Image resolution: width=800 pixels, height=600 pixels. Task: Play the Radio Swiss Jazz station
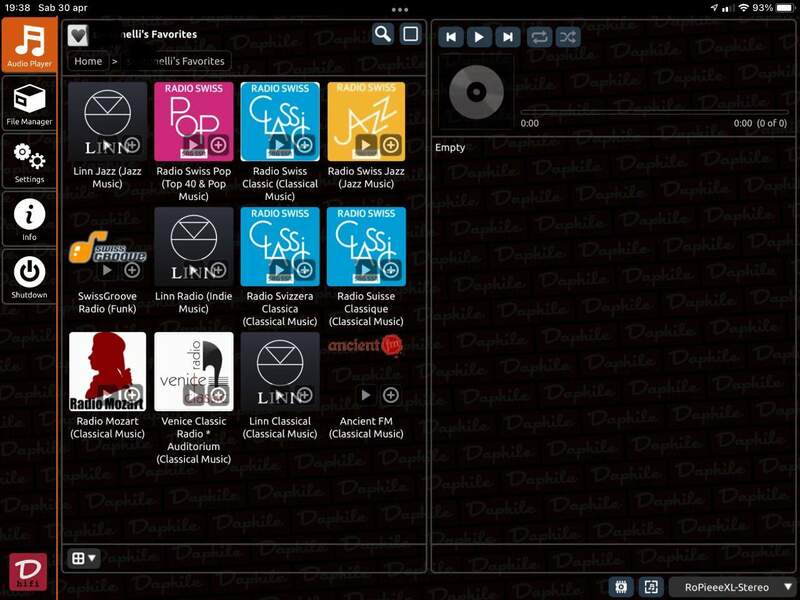366,145
